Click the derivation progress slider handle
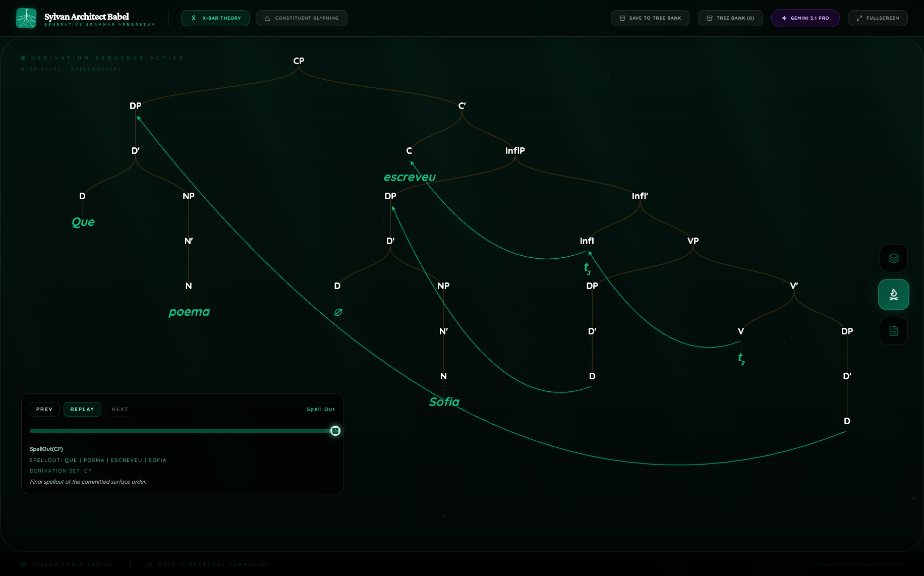The image size is (924, 576). click(x=335, y=431)
